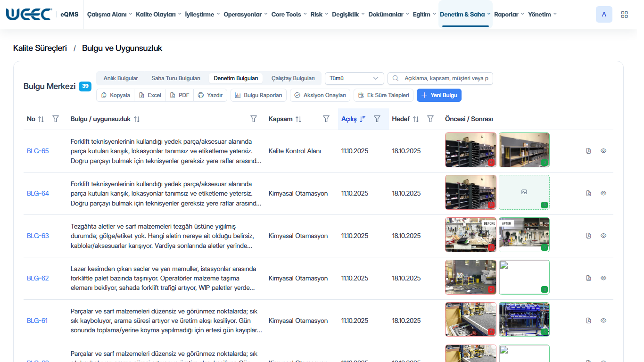Open the Yönetim menu
This screenshot has height=362, width=644.
(x=542, y=15)
